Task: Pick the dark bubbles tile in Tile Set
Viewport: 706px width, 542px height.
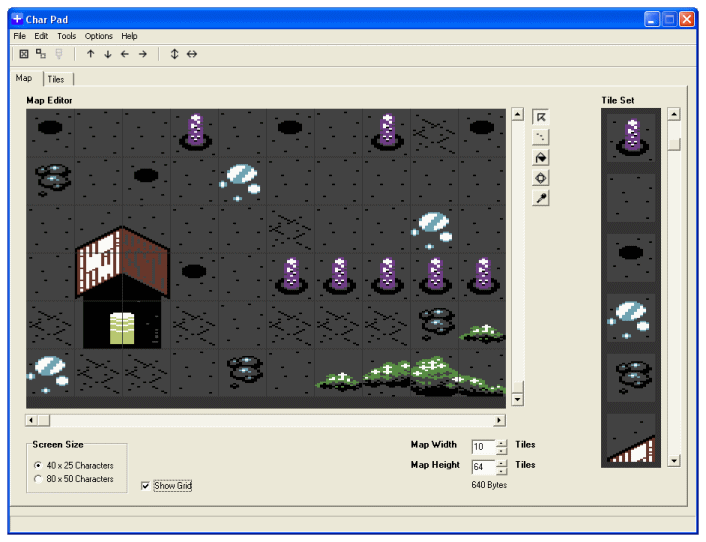Action: [x=631, y=378]
